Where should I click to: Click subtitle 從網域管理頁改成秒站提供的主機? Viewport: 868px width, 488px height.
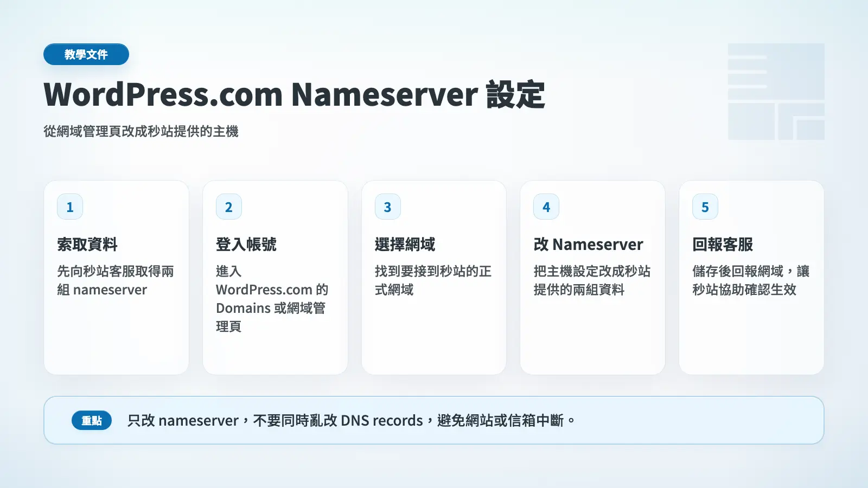[141, 131]
